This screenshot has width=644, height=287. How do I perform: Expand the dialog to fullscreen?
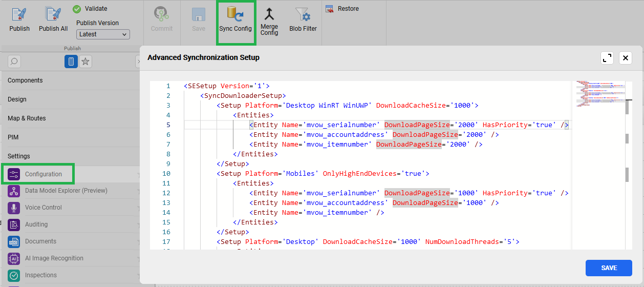[x=607, y=58]
